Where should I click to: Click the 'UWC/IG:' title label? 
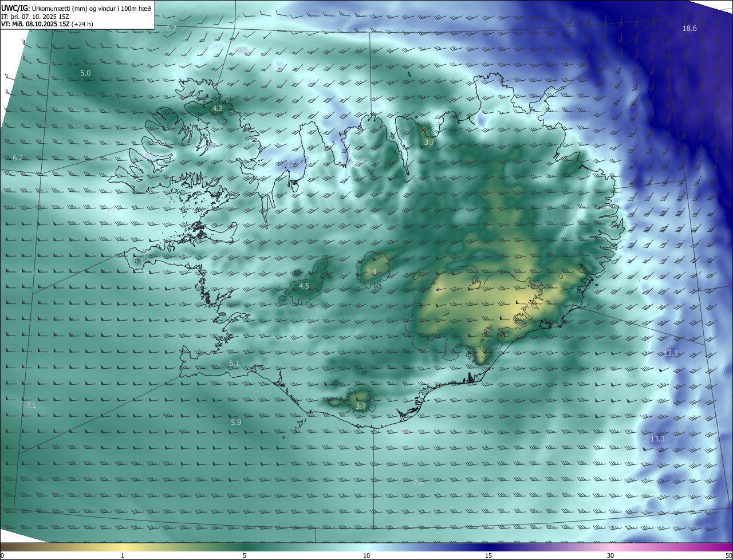pos(15,8)
